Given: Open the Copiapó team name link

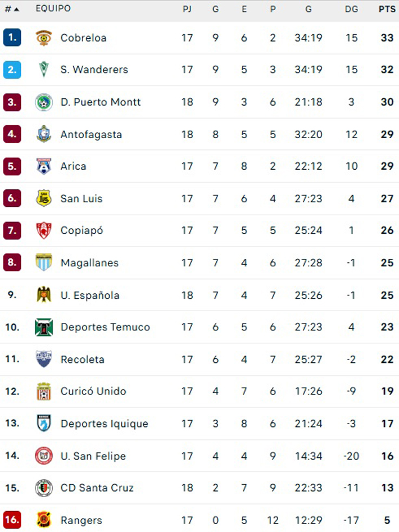Looking at the screenshot, I should 82,230.
